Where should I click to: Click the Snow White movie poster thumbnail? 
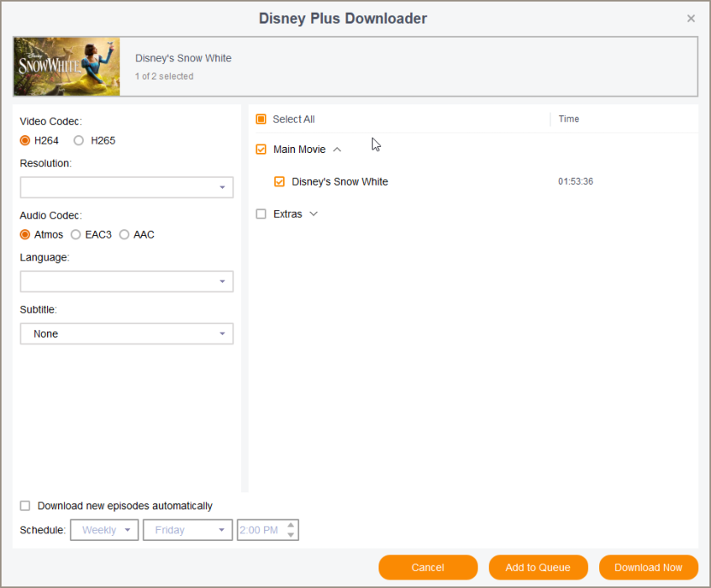tap(66, 66)
